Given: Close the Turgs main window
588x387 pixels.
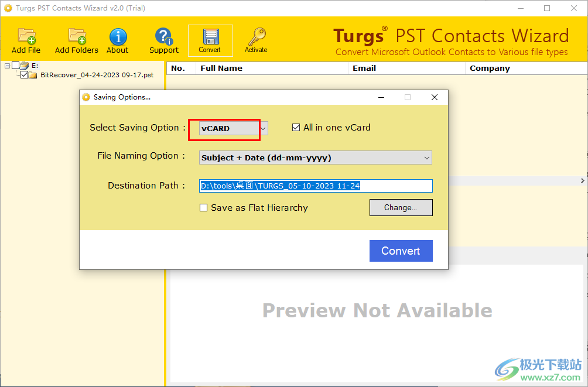Looking at the screenshot, I should [574, 8].
